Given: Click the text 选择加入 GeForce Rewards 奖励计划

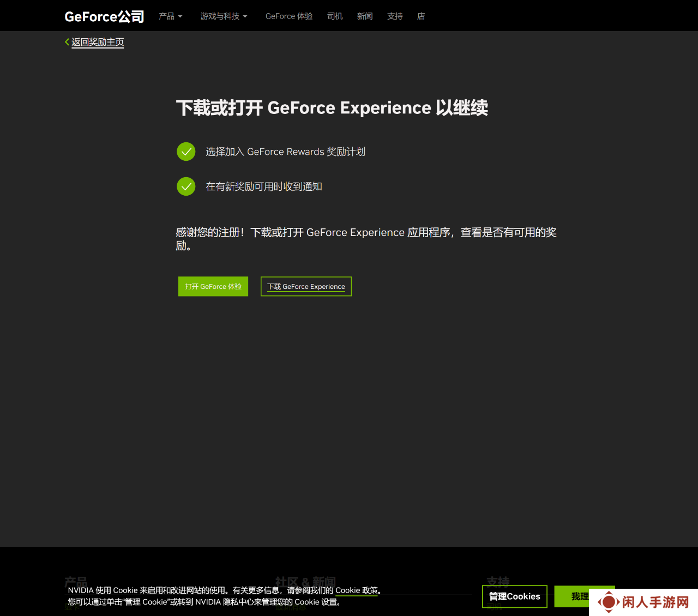Looking at the screenshot, I should coord(285,152).
